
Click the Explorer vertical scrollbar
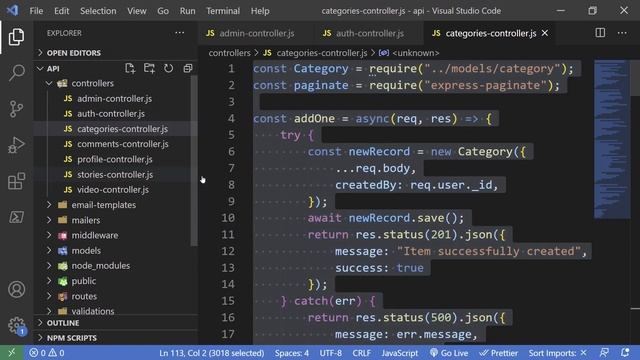point(194,161)
